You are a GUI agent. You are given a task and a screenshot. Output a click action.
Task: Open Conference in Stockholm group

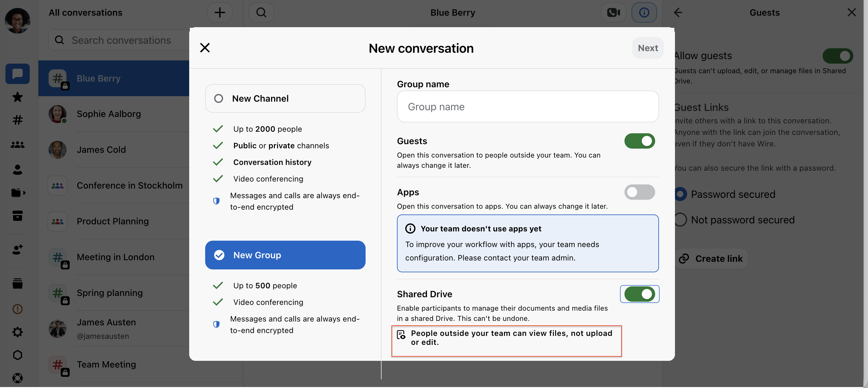pyautogui.click(x=113, y=185)
